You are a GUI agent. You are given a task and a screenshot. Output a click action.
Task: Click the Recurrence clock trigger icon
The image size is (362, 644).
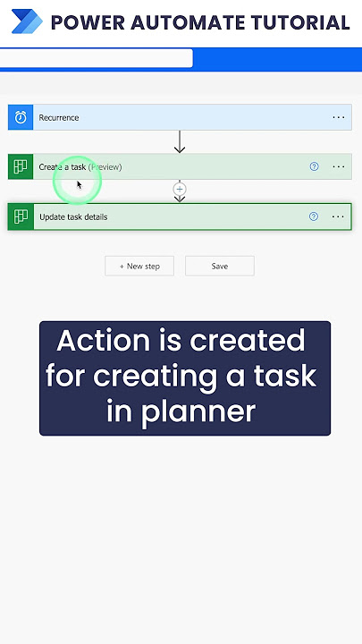pos(21,117)
